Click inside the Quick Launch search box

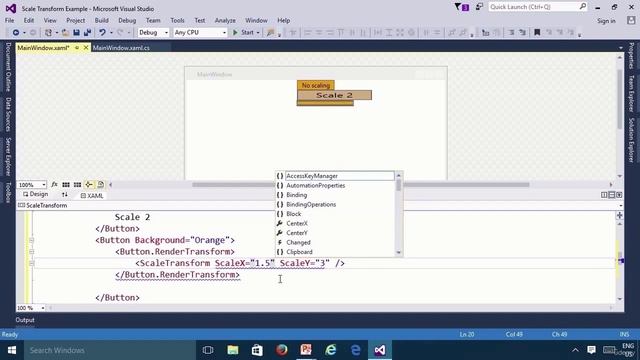coord(537,7)
